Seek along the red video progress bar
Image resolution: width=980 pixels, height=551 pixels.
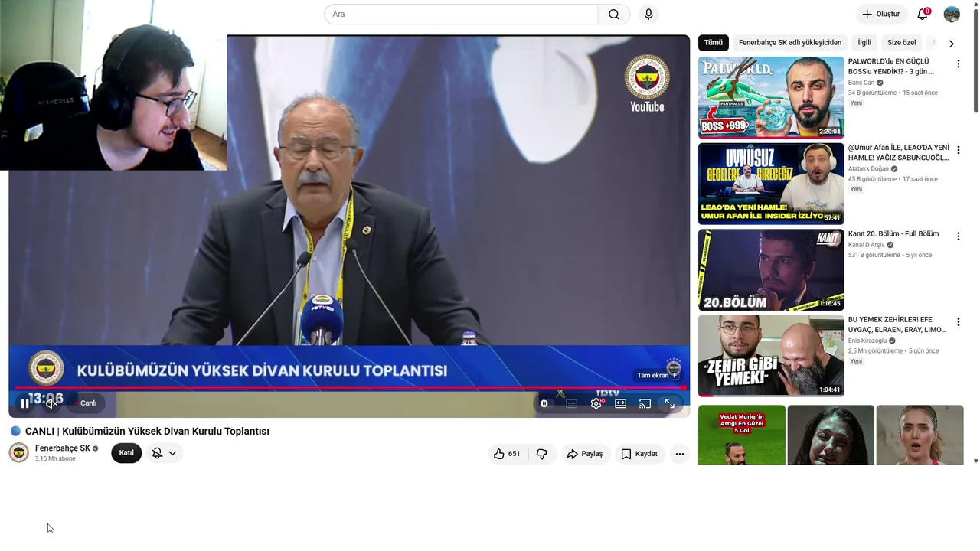point(349,388)
